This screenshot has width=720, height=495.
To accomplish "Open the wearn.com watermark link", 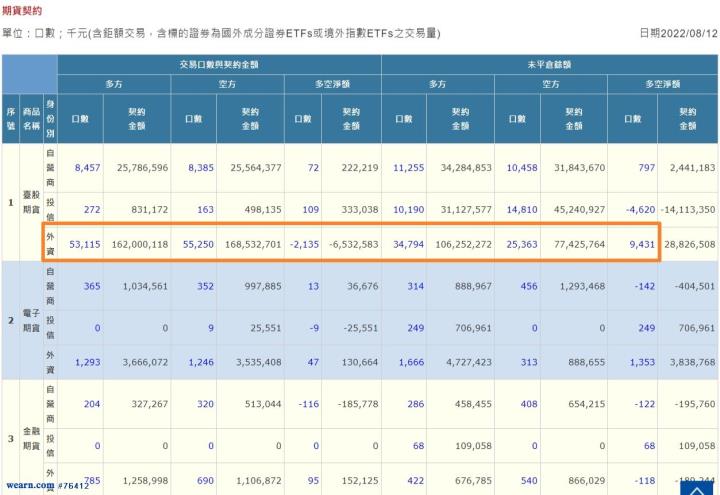I will pos(28,484).
